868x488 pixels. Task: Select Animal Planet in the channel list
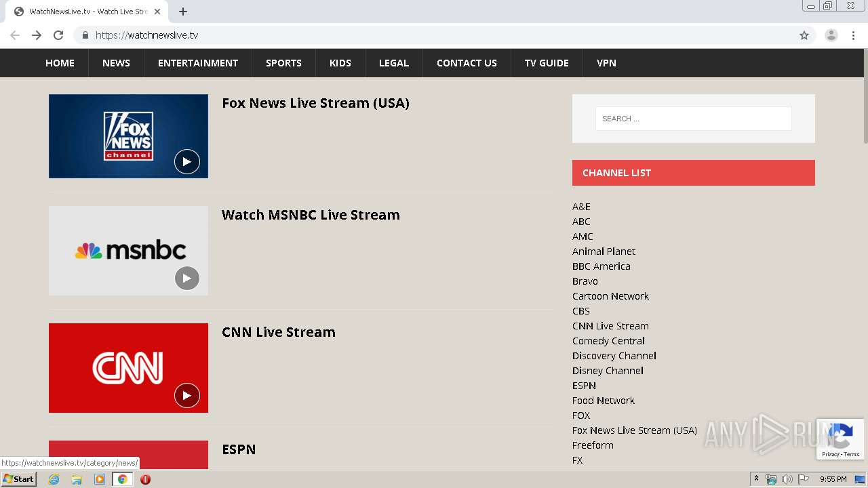point(604,251)
